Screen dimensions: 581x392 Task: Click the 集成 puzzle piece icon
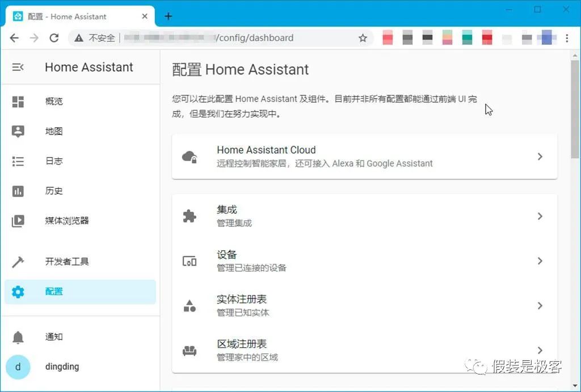coord(190,216)
